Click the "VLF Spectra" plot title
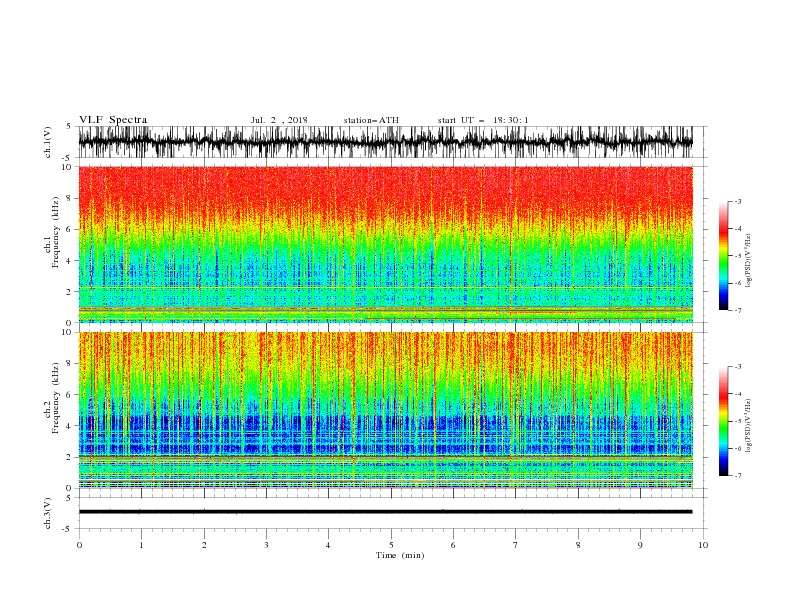The height and width of the screenshot is (612, 792). tap(113, 120)
